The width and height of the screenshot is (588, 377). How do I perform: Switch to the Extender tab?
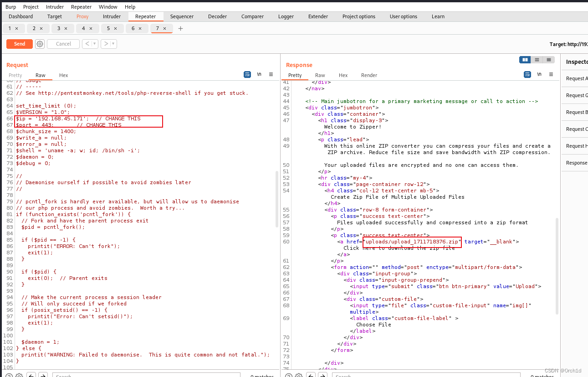[318, 16]
